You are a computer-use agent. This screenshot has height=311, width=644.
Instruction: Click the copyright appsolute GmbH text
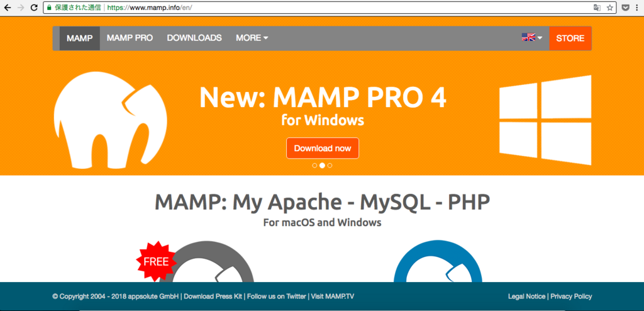click(x=116, y=296)
